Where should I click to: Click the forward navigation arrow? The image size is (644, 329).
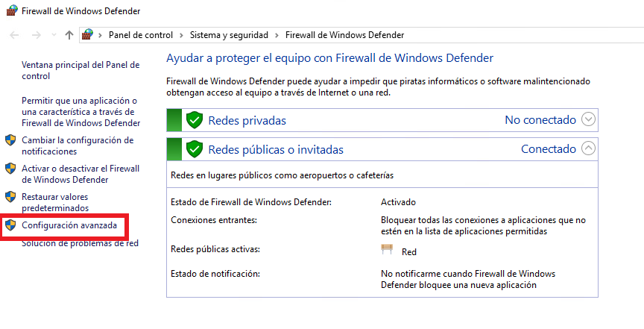point(35,35)
